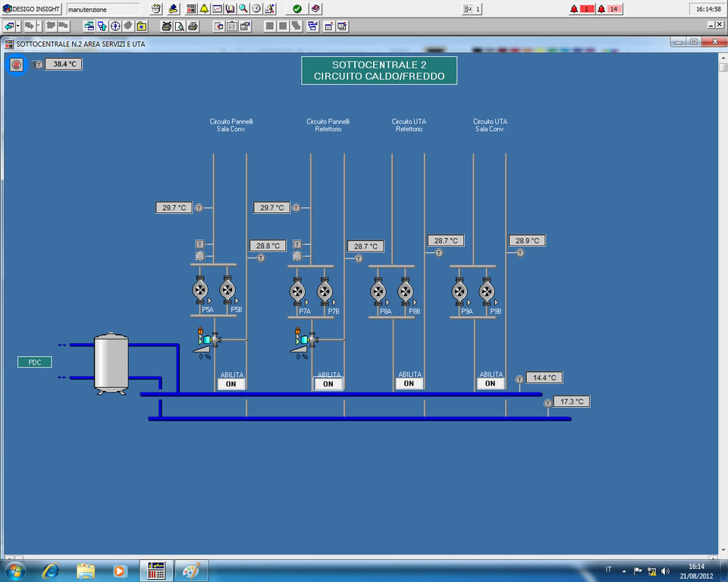Click the DESIGO INSIGHT logo button
The width and height of the screenshot is (728, 582).
coord(31,9)
